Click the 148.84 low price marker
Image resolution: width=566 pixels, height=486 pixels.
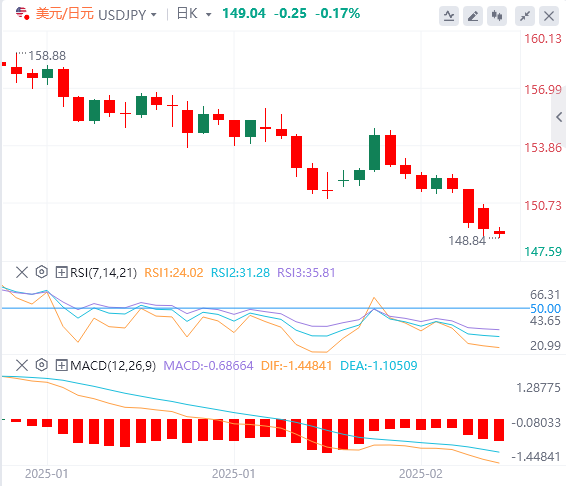(467, 240)
